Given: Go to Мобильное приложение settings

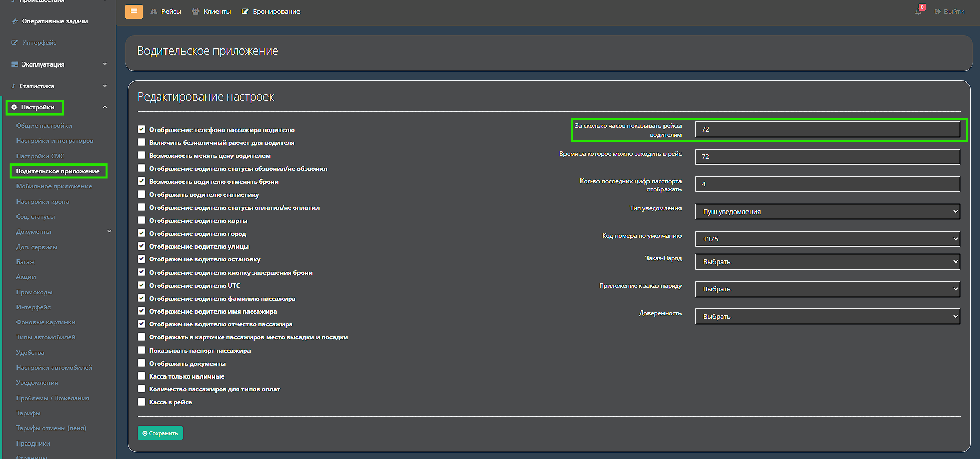Looking at the screenshot, I should pos(54,186).
